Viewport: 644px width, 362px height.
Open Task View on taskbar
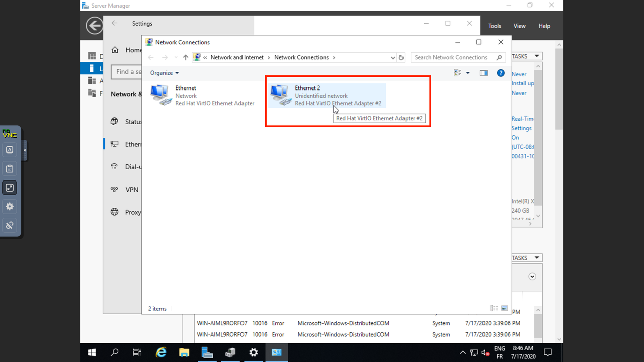point(137,353)
